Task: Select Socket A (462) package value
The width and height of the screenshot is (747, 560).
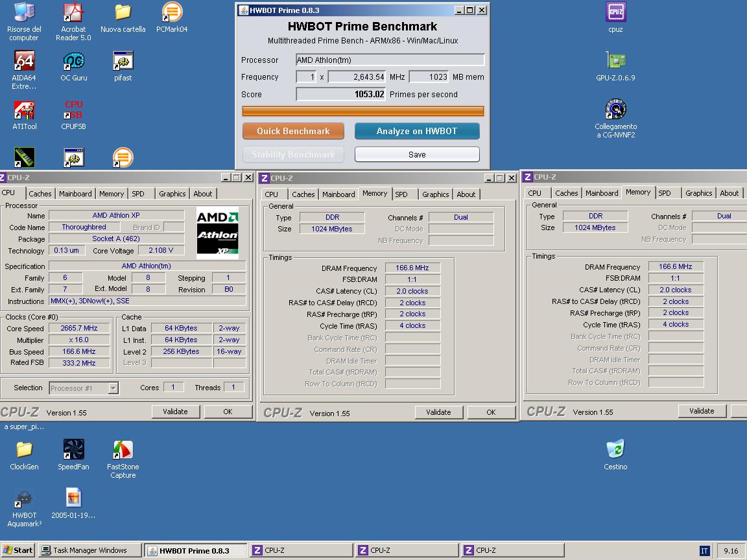Action: point(116,239)
